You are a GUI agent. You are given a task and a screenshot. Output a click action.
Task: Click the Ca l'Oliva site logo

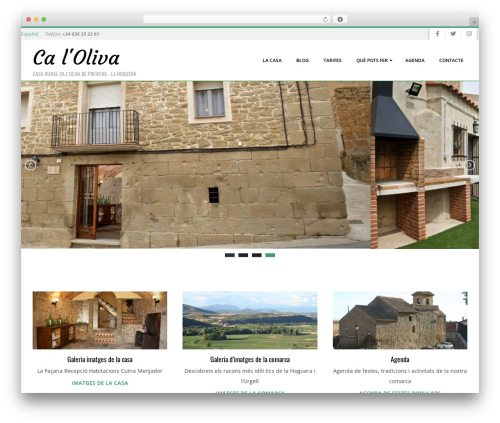point(76,57)
